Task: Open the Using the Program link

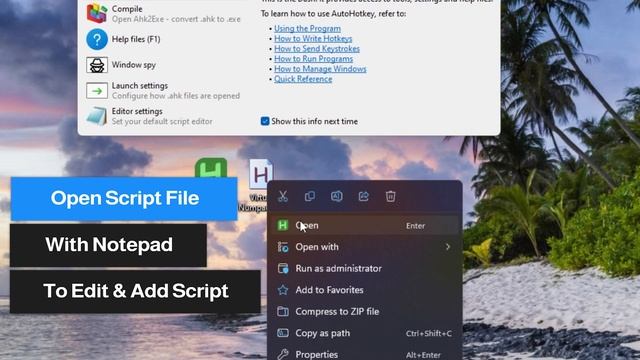Action: pos(307,29)
